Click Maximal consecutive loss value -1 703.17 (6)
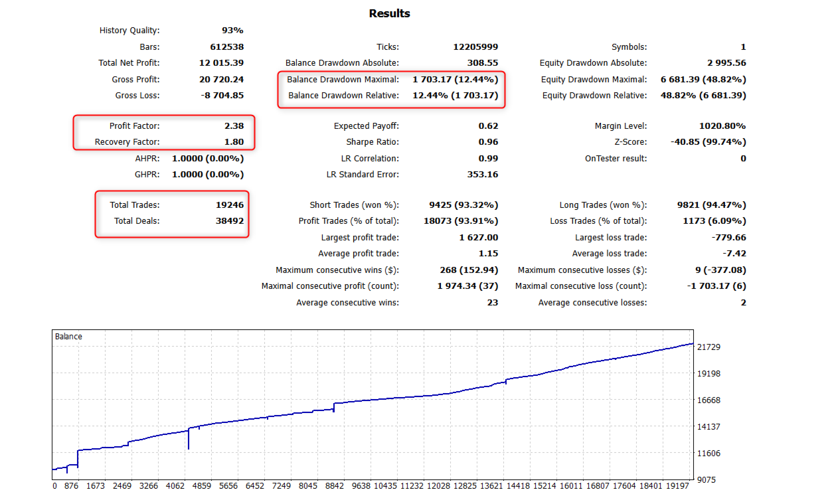The width and height of the screenshot is (830, 504). click(x=716, y=286)
